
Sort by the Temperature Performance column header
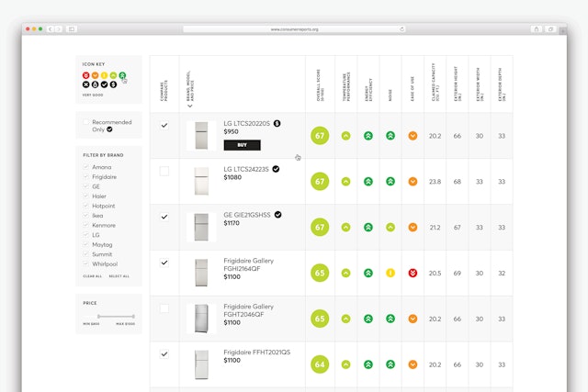(x=345, y=86)
